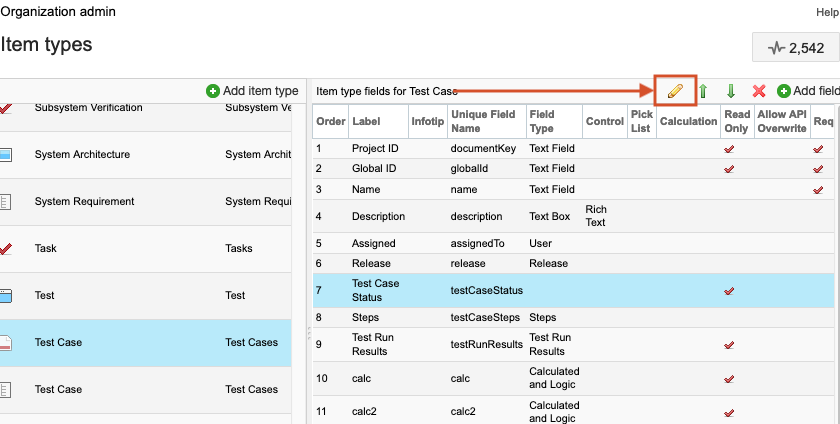This screenshot has height=424, width=840.
Task: Click the Unique Field Name column header
Action: 487,122
